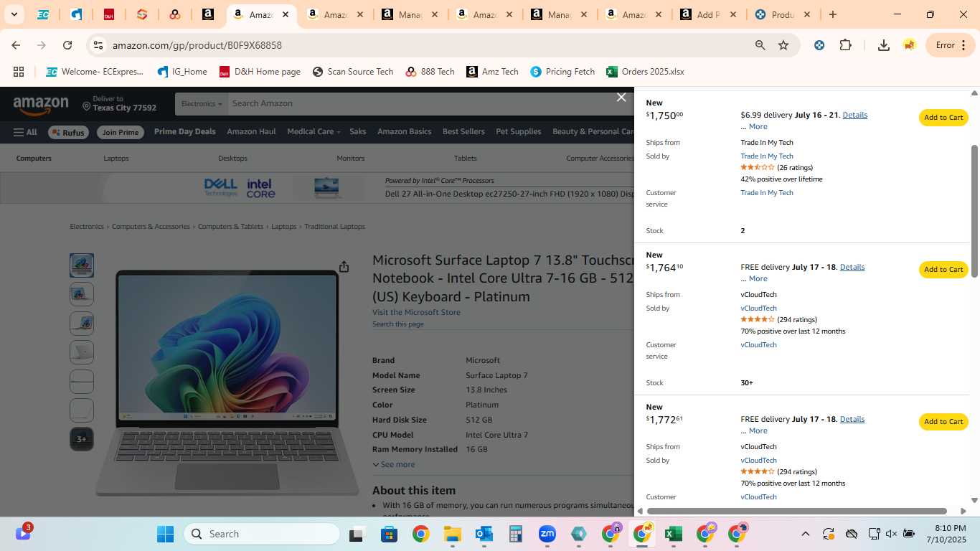Open Prime Day Deals nav item
The image size is (980, 551).
[x=184, y=132]
